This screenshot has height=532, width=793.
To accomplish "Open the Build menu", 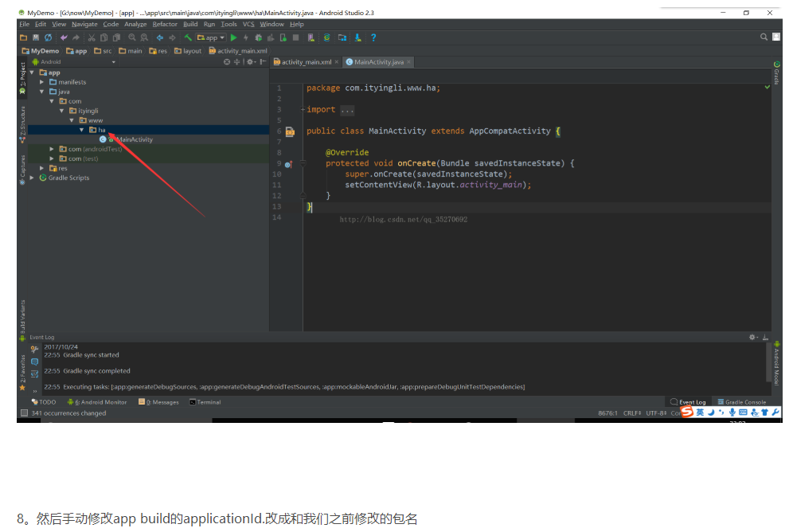I will (190, 24).
